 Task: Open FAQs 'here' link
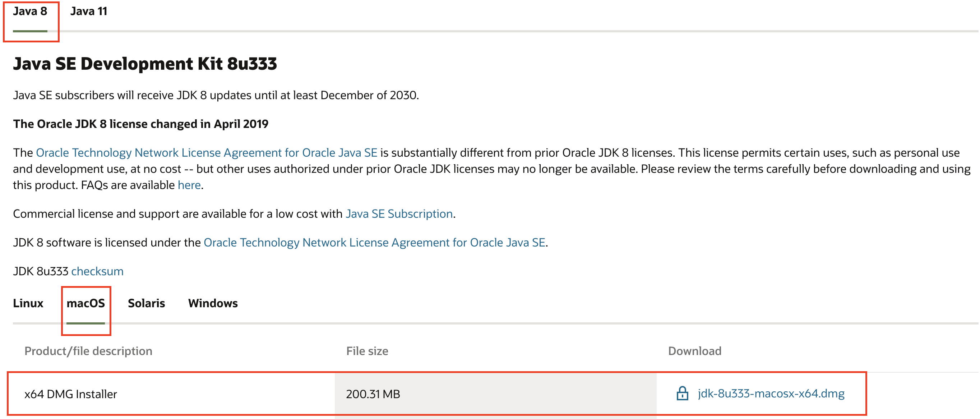189,185
